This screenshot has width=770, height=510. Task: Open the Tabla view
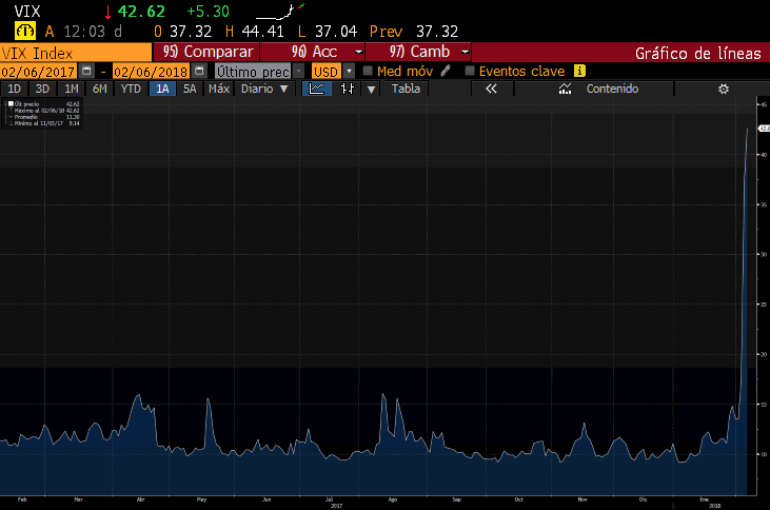click(406, 89)
